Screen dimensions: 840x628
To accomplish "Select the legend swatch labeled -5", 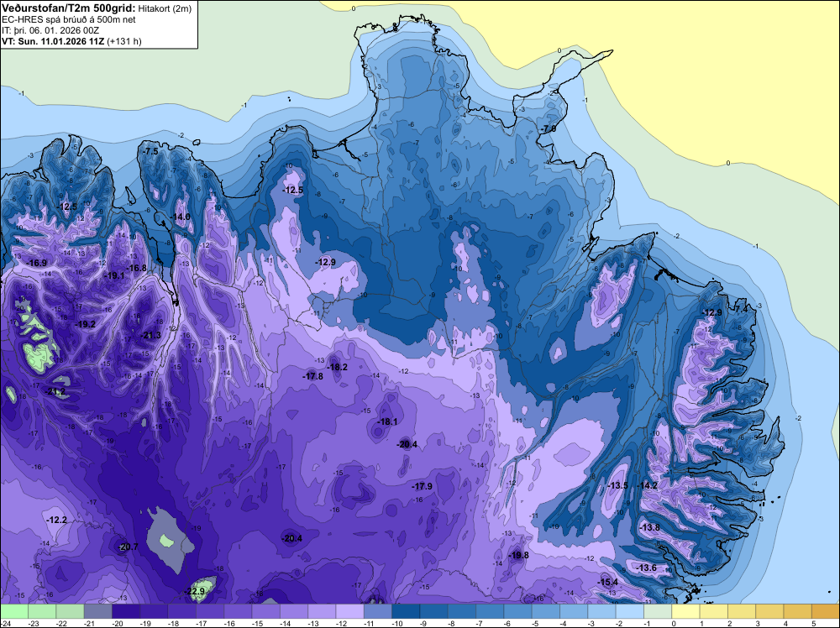I will (546, 611).
